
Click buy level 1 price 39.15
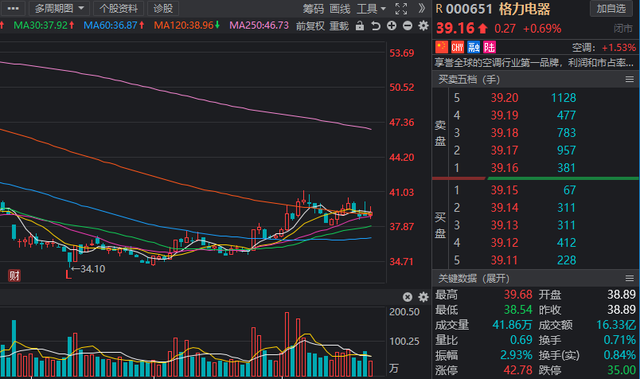[x=504, y=190]
